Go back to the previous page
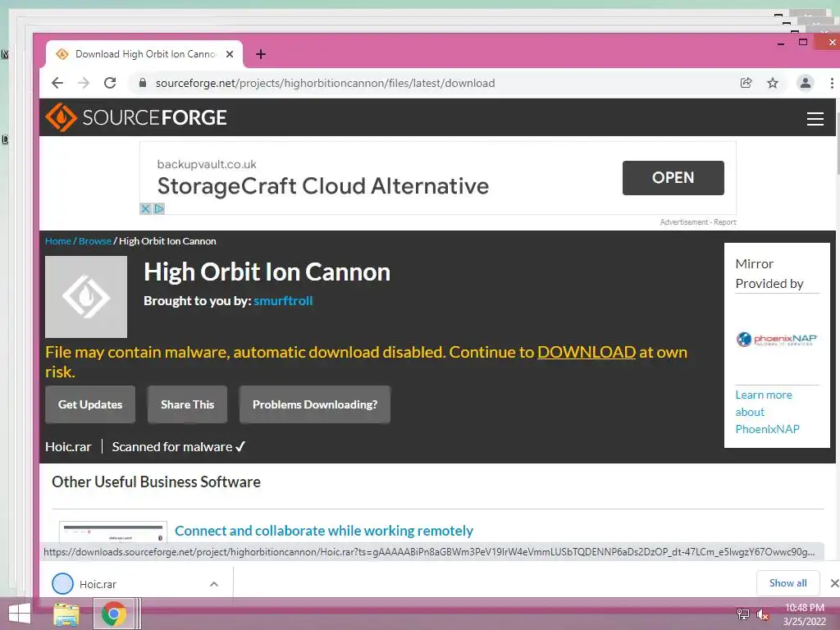The width and height of the screenshot is (840, 630). tap(57, 83)
